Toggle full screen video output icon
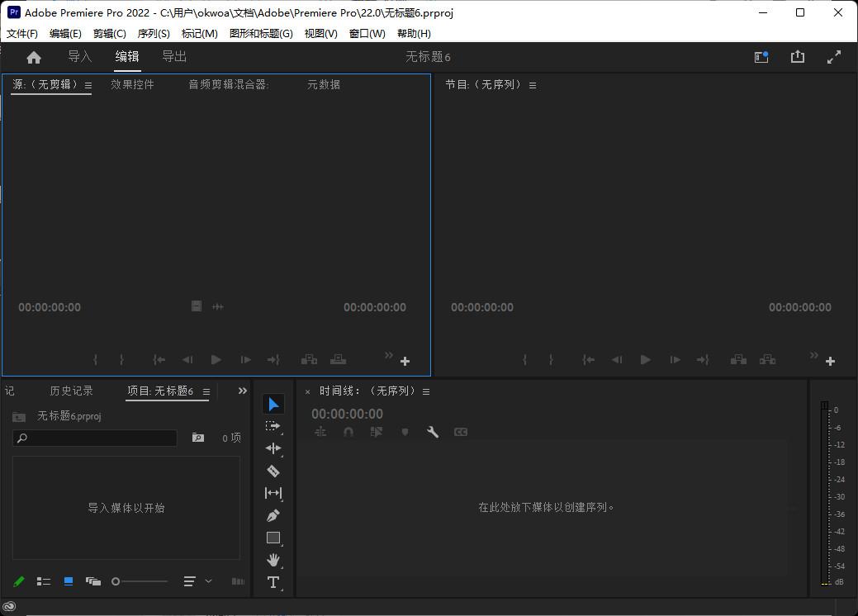 pyautogui.click(x=834, y=57)
